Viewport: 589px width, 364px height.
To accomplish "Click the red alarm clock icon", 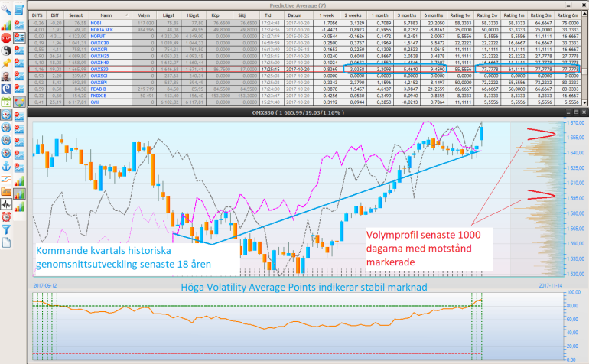I will [6, 217].
